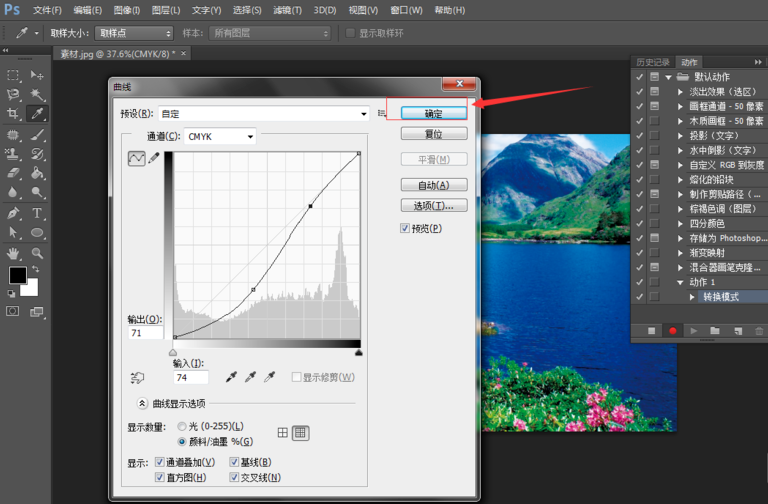Select the 光 (0-255) radio option
The width and height of the screenshot is (768, 504).
coord(181,426)
